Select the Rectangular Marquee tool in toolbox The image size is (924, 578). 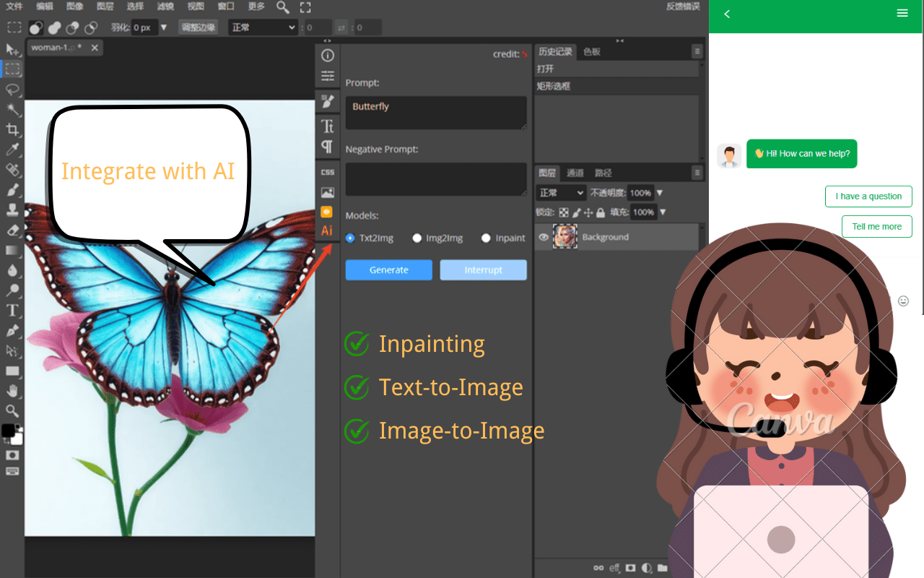pos(12,69)
